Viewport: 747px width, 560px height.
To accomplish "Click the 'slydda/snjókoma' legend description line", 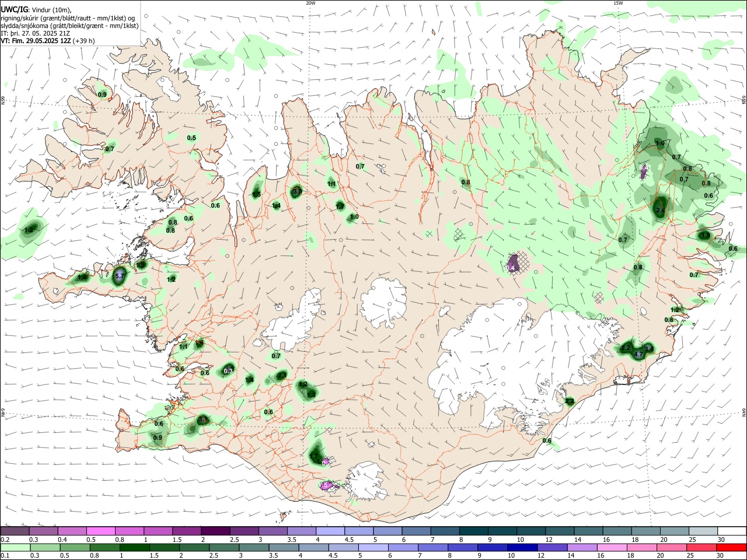I will point(69,26).
